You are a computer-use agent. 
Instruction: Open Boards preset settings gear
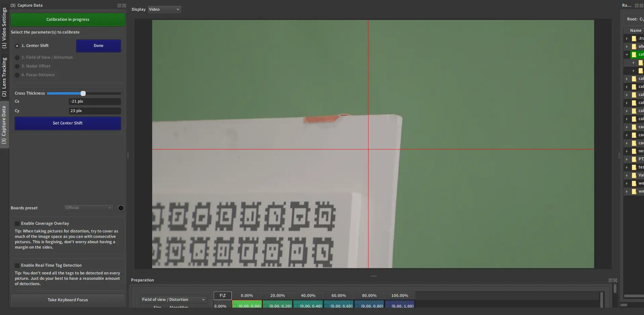[121, 208]
